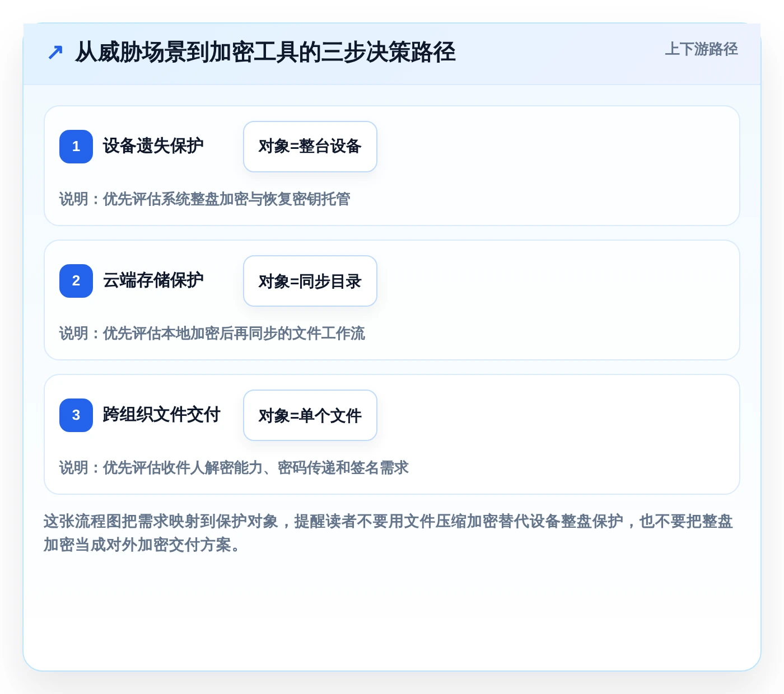
Task: Click the note about 本地加密后再同步的文件工作流
Action: tap(212, 334)
